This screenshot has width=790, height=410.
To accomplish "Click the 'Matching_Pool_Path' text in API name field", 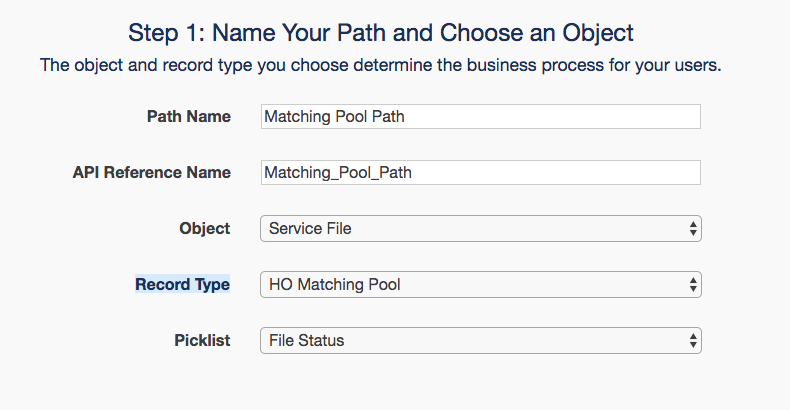I will coord(338,173).
